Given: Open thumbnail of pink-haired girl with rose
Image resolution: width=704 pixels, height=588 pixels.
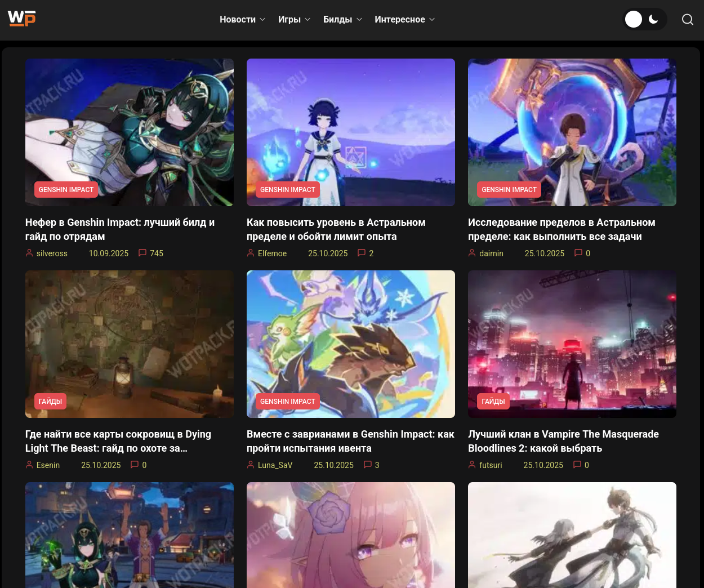Looking at the screenshot, I should click(351, 535).
